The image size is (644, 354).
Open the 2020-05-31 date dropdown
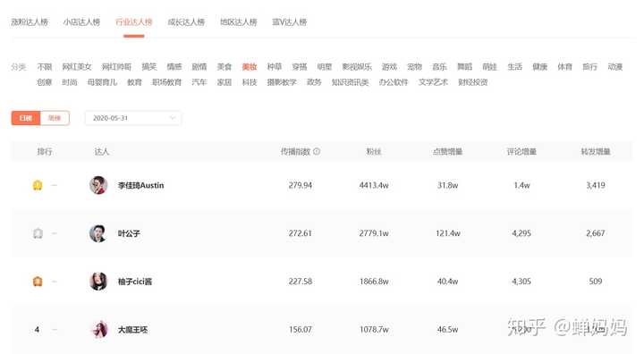click(133, 118)
